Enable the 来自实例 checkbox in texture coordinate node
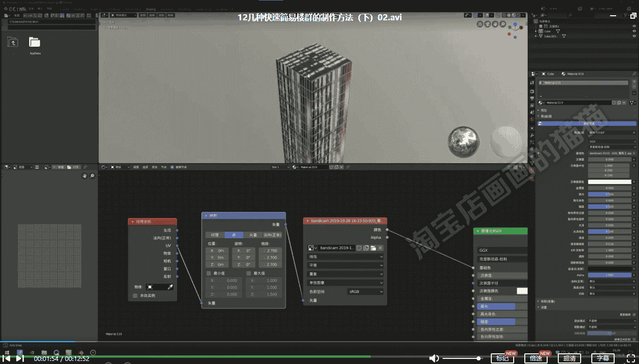Screen dimensions: 639x364 click(x=135, y=296)
